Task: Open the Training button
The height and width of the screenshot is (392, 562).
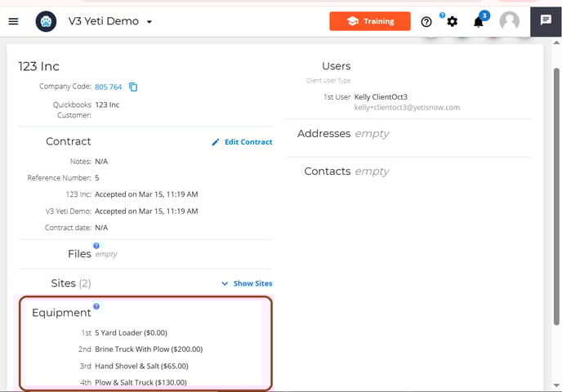Action: (370, 21)
